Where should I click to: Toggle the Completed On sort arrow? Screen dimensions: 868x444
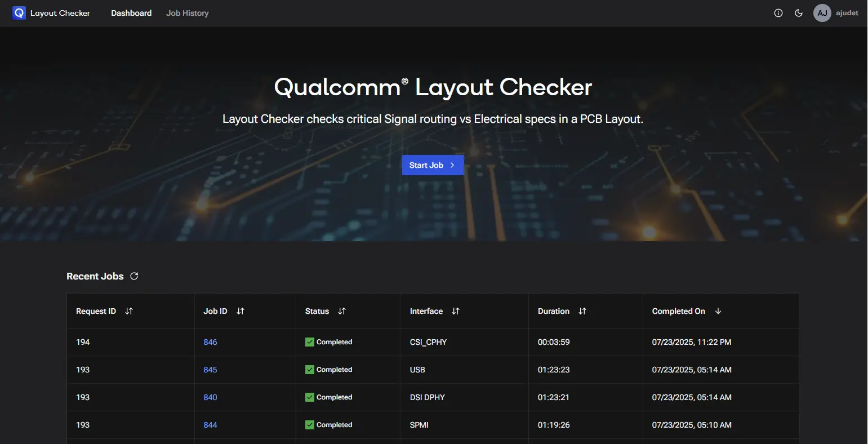(x=718, y=311)
